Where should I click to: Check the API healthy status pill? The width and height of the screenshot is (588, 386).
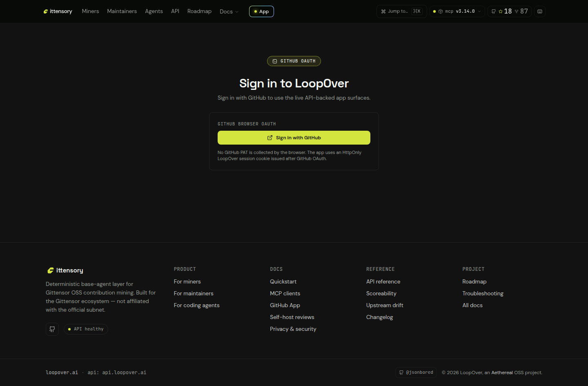click(x=86, y=329)
